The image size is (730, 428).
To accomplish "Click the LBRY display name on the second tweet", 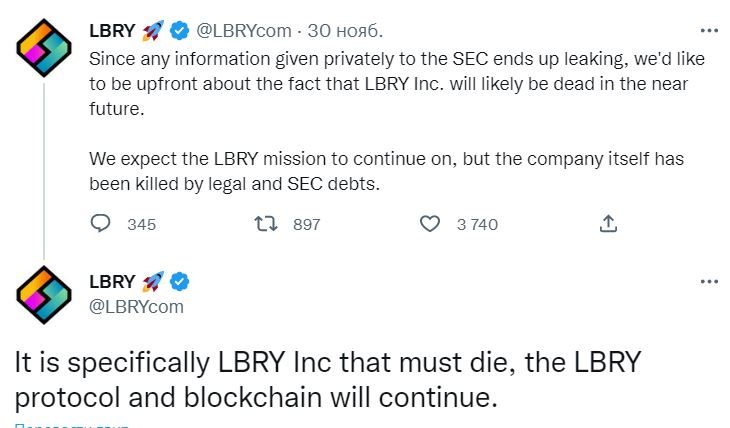I will pos(112,283).
